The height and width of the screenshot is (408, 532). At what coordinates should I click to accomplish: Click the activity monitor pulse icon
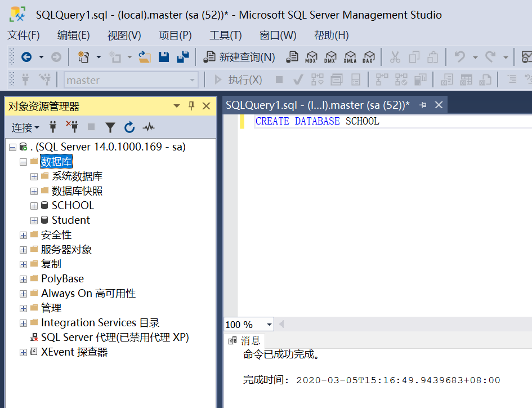149,127
